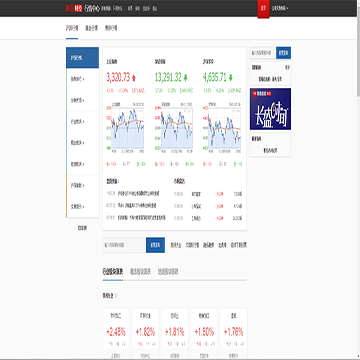Switch to the middle sector ranking tab
The width and height of the screenshot is (360, 360).
140,272
